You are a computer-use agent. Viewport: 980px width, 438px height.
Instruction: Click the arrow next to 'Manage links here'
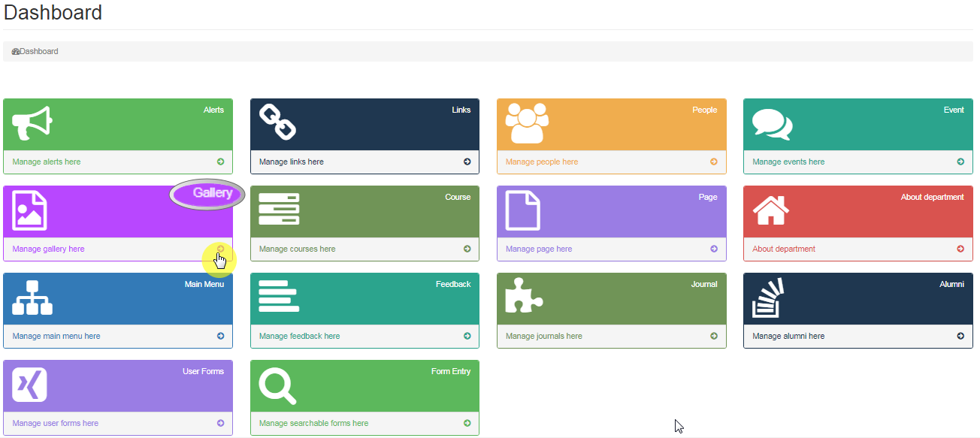pyautogui.click(x=467, y=162)
